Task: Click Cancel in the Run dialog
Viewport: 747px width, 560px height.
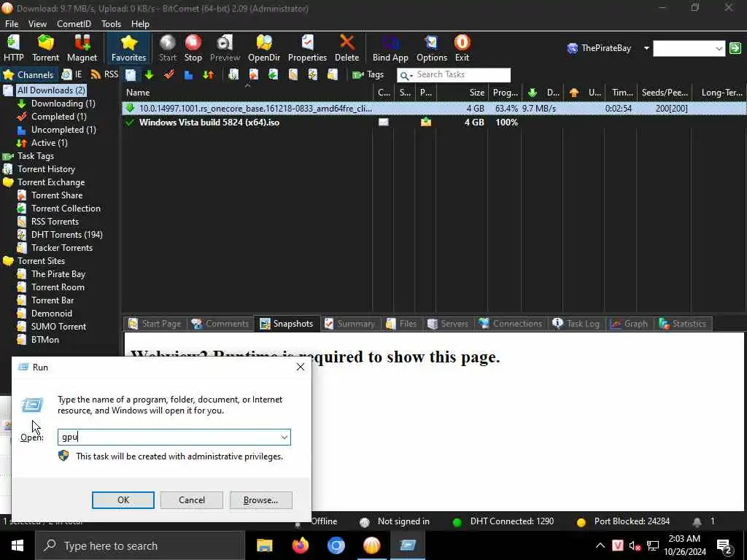Action: 192,500
